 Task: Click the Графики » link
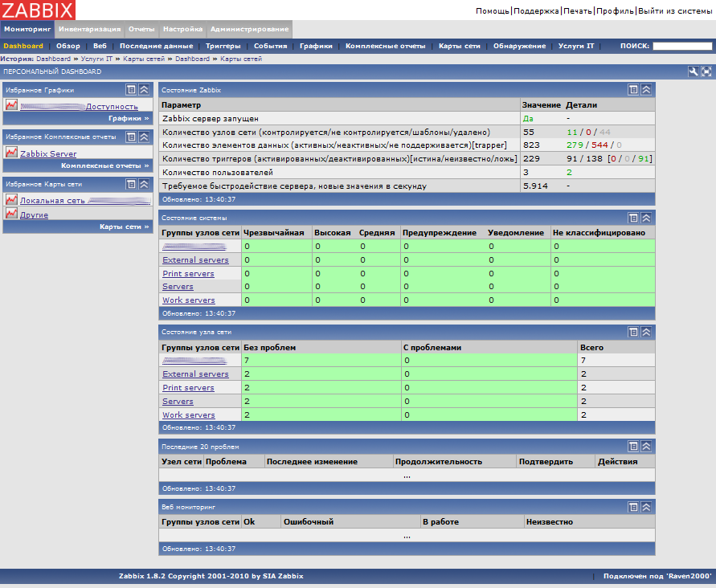tap(129, 118)
